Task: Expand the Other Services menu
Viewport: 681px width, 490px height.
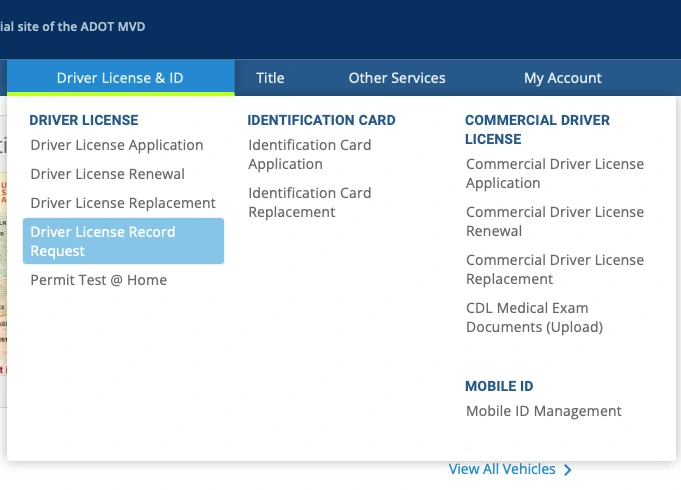Action: 397,78
